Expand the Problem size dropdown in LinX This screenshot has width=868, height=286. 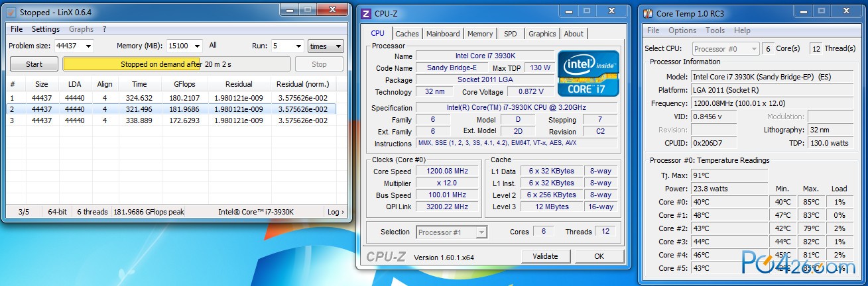tap(88, 46)
